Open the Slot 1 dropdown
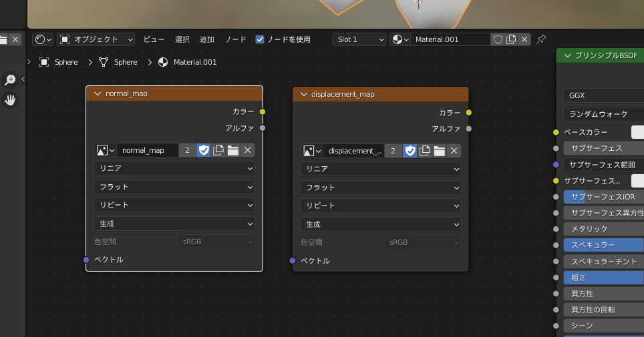 pos(359,39)
